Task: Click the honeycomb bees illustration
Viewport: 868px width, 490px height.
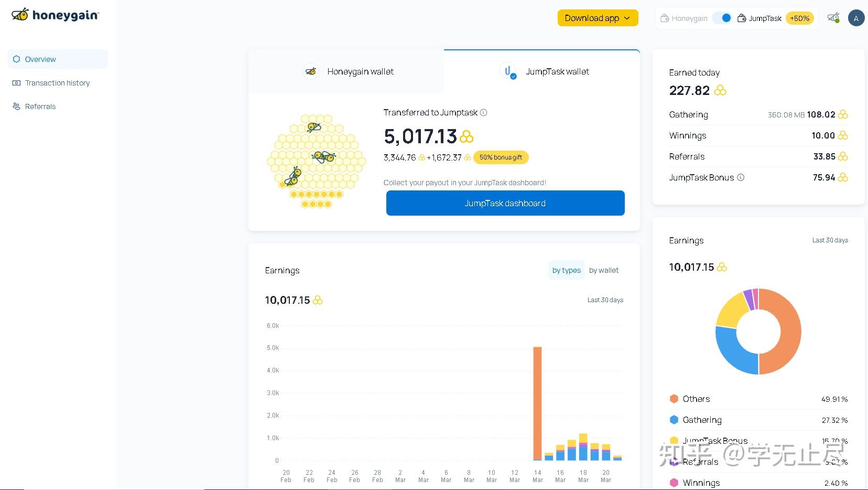Action: pos(316,161)
